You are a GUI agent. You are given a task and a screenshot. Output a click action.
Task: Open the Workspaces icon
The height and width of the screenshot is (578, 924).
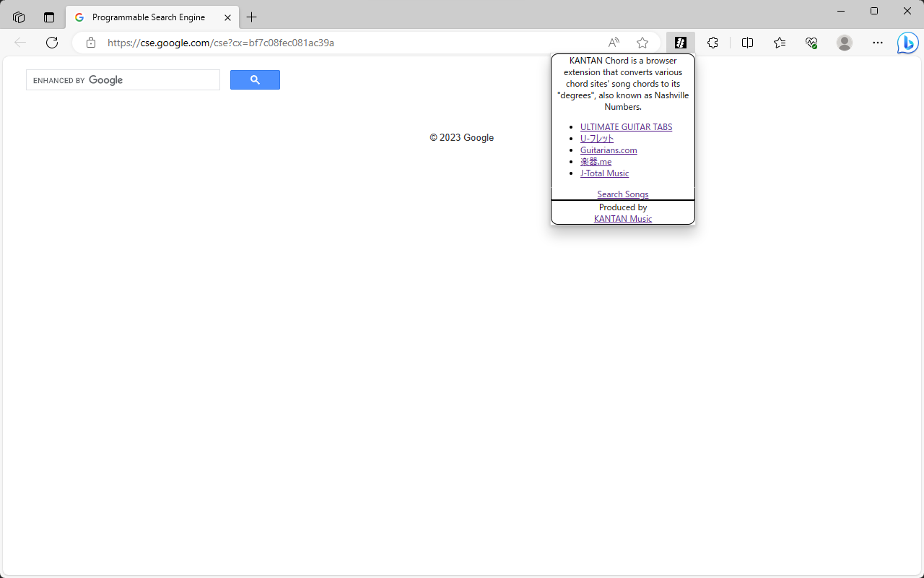(19, 17)
